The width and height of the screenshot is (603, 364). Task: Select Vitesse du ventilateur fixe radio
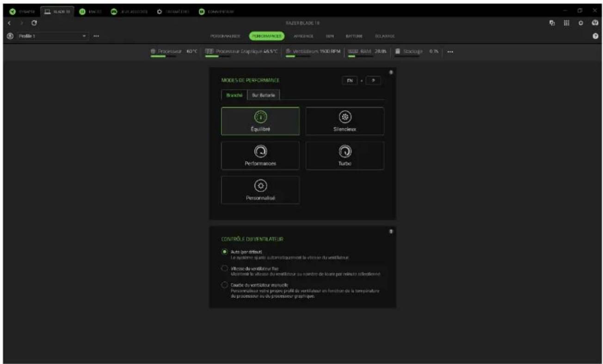coord(225,268)
